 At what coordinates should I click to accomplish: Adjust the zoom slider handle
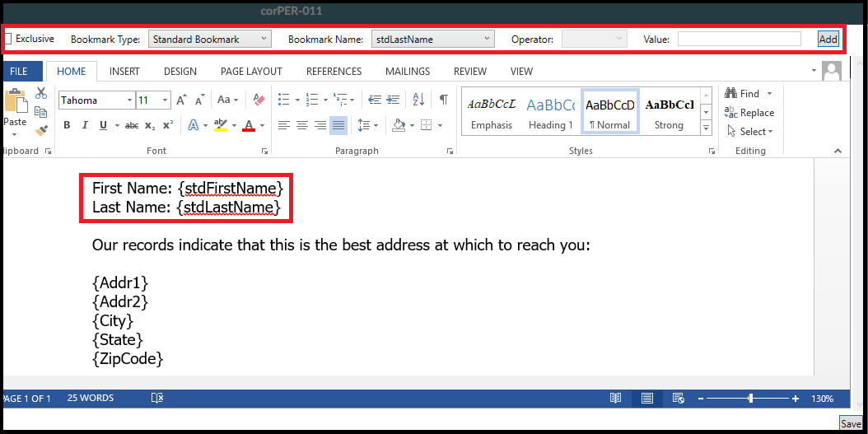(750, 399)
